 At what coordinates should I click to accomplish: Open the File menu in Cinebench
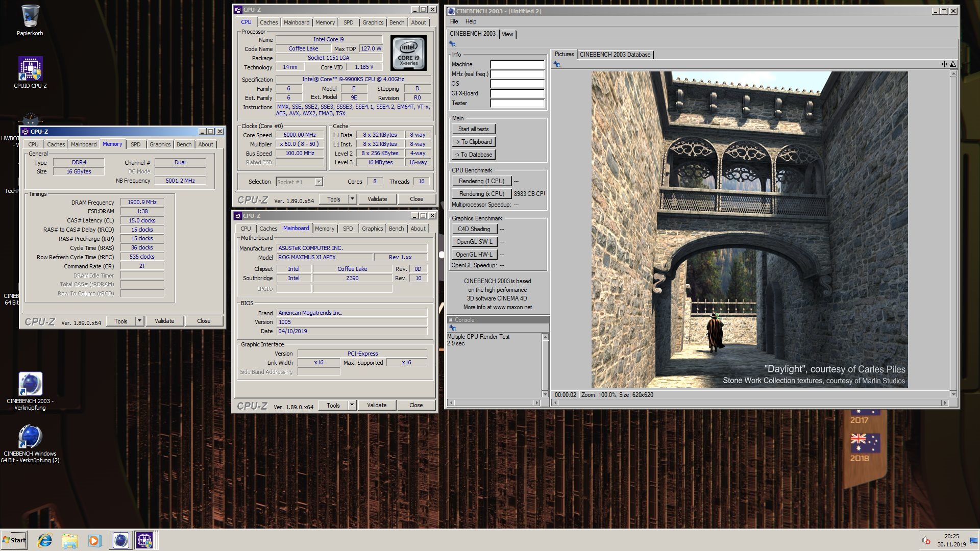454,21
